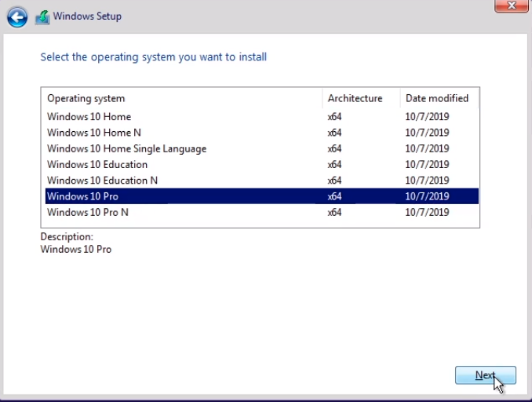Screen dimensions: 532x402
Task: Click the x64 cell in Windows 10 Education row
Action: (334, 164)
